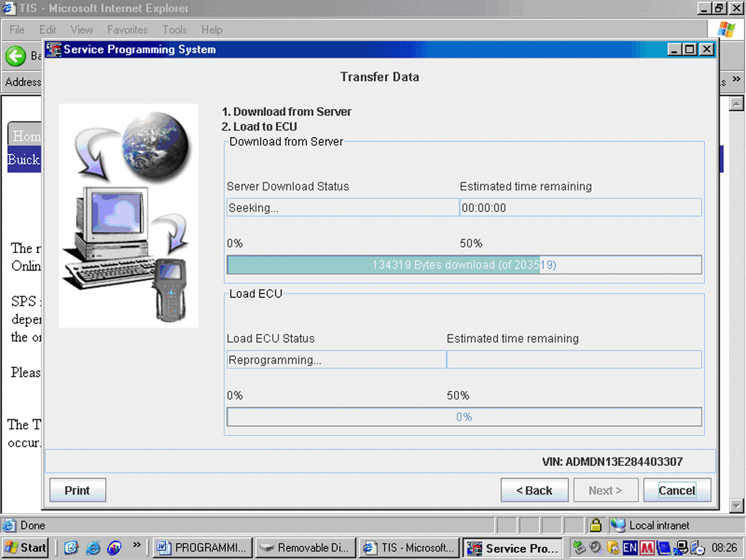Click the Print button

pos(77,490)
